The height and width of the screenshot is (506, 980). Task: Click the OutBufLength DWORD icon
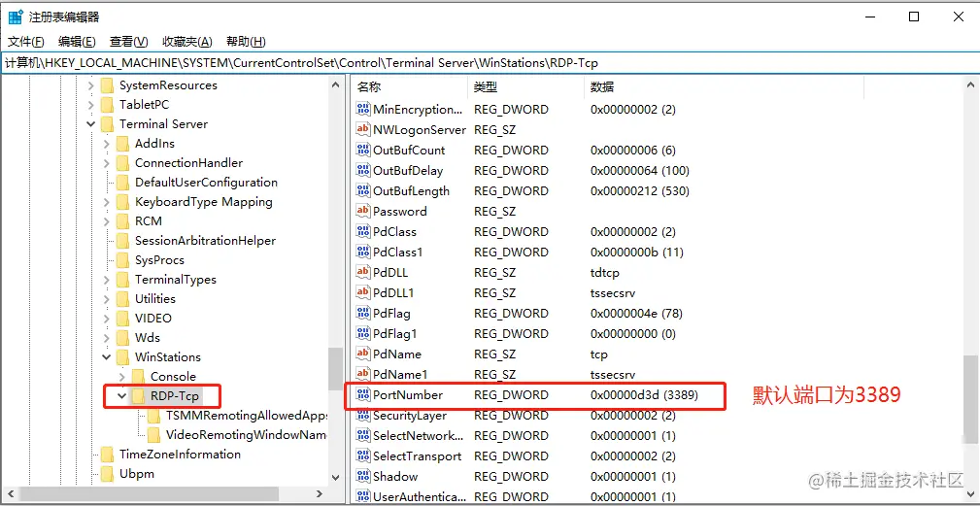pos(363,191)
